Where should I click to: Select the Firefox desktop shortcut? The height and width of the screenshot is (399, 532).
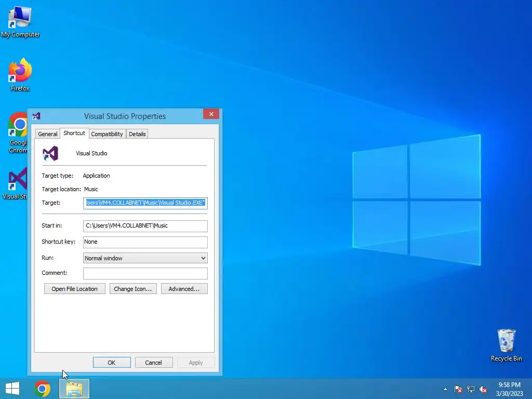[20, 75]
